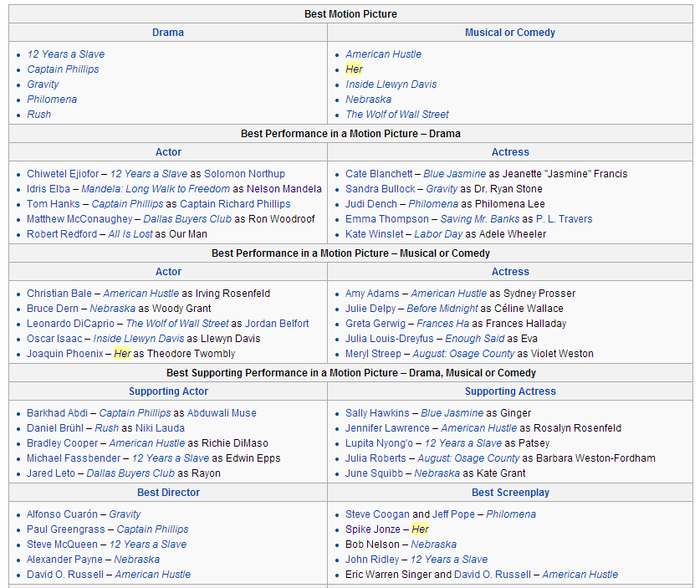Open the All Is Lost film link
Screen dimensions: 700x588
[130, 234]
